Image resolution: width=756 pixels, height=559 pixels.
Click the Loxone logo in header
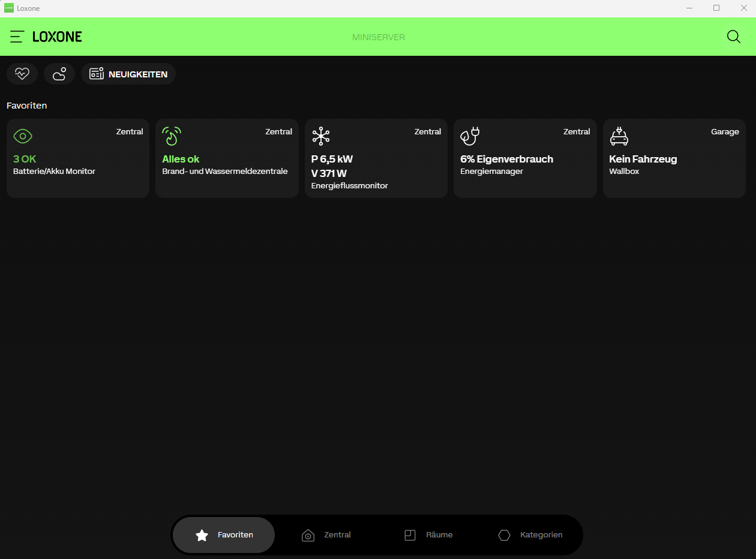click(x=57, y=37)
